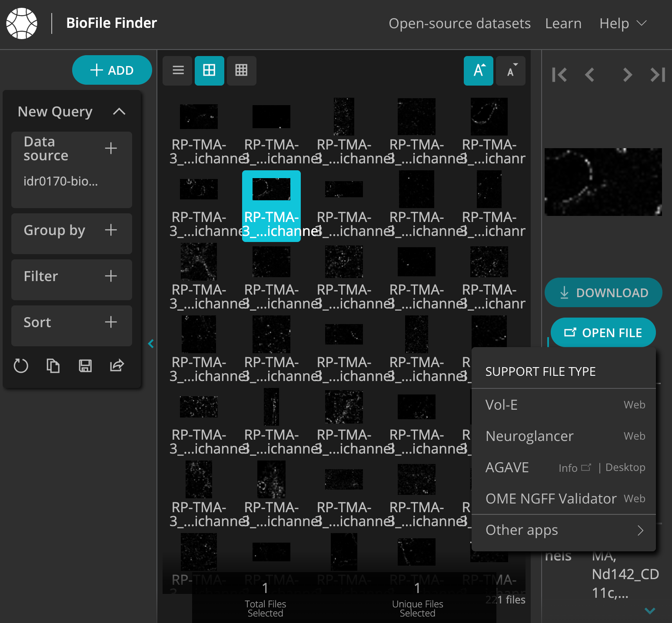Image resolution: width=672 pixels, height=623 pixels.
Task: Click the duplicate query icon
Action: point(53,366)
